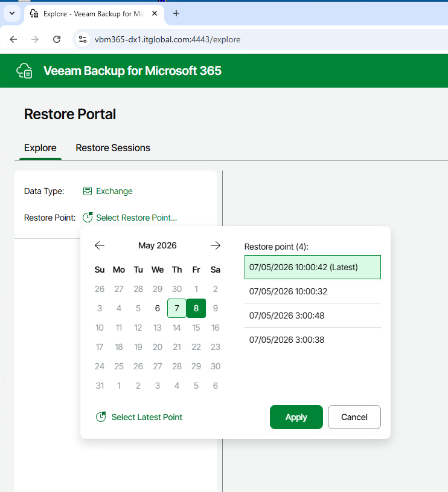Screen dimensions: 448x492
Task: Choose restore point 07/05/2026 3:00:38
Action: click(x=313, y=340)
